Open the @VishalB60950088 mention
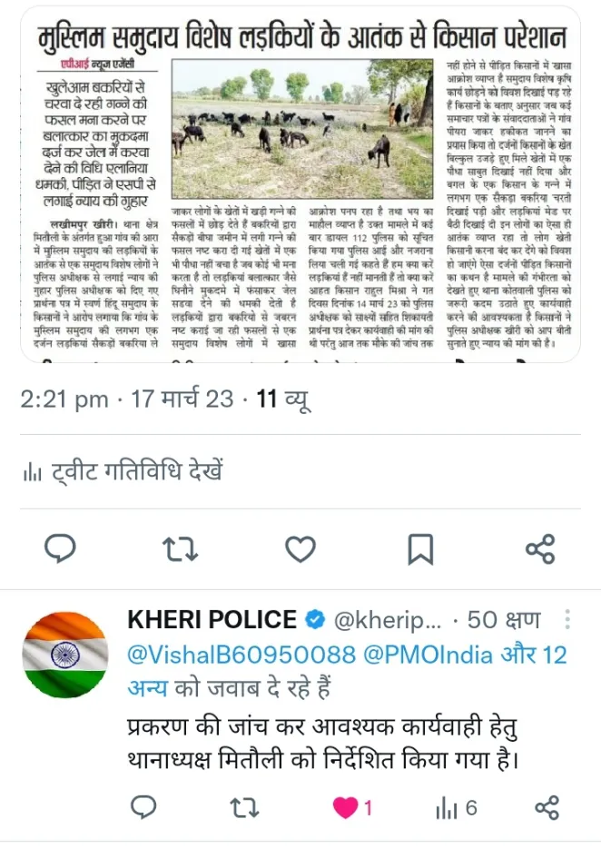601x868 pixels. 241,655
